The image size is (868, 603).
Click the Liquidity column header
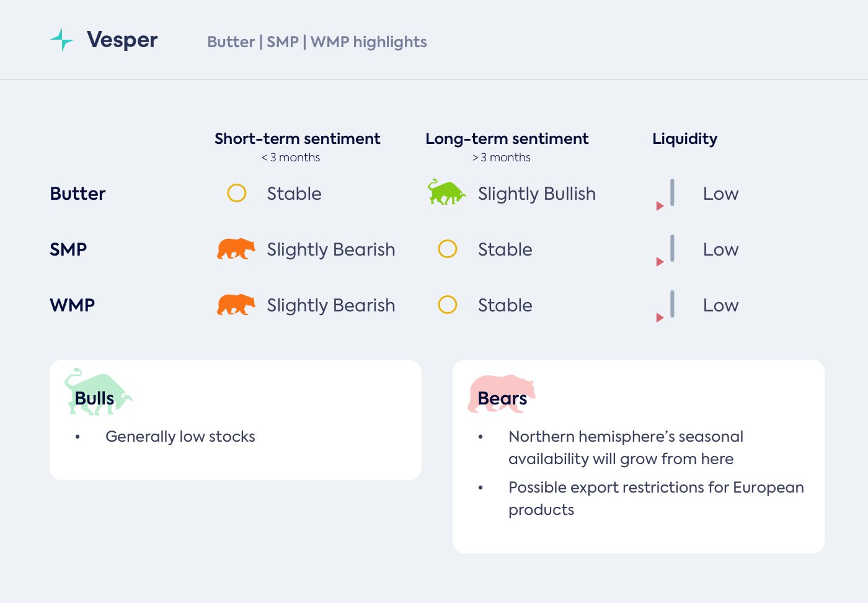click(x=684, y=139)
